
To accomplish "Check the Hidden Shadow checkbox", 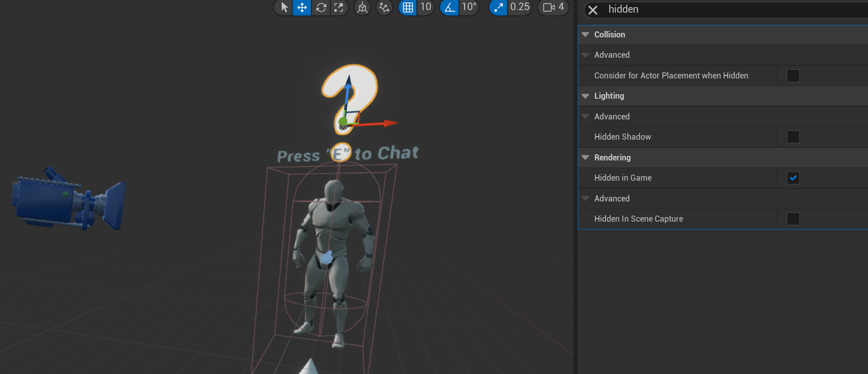I will pyautogui.click(x=793, y=137).
